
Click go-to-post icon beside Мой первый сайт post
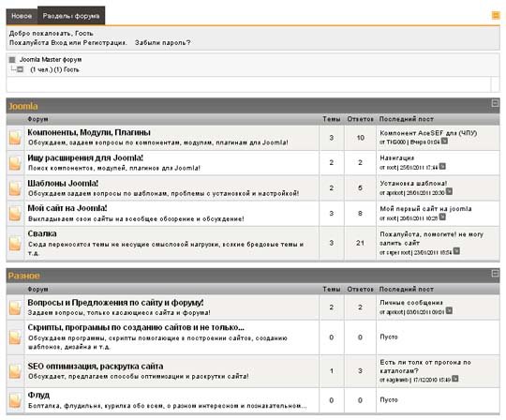(x=442, y=217)
